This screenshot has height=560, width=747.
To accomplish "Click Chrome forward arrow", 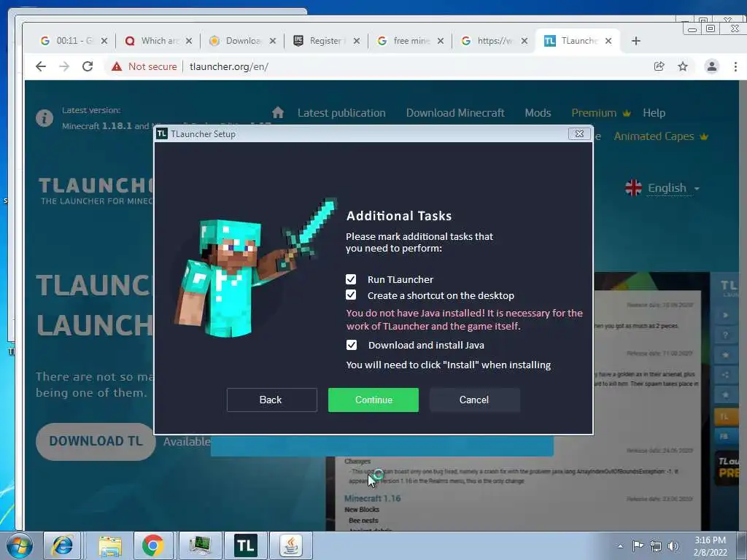I will click(64, 66).
